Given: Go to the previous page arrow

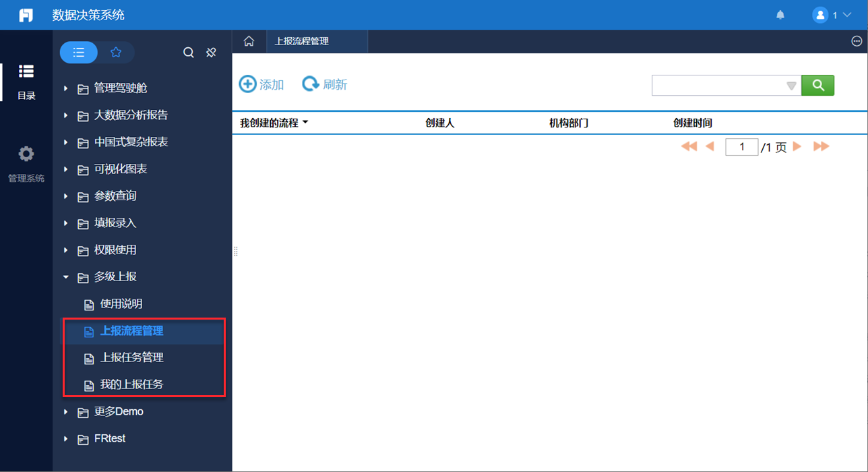Looking at the screenshot, I should point(710,146).
